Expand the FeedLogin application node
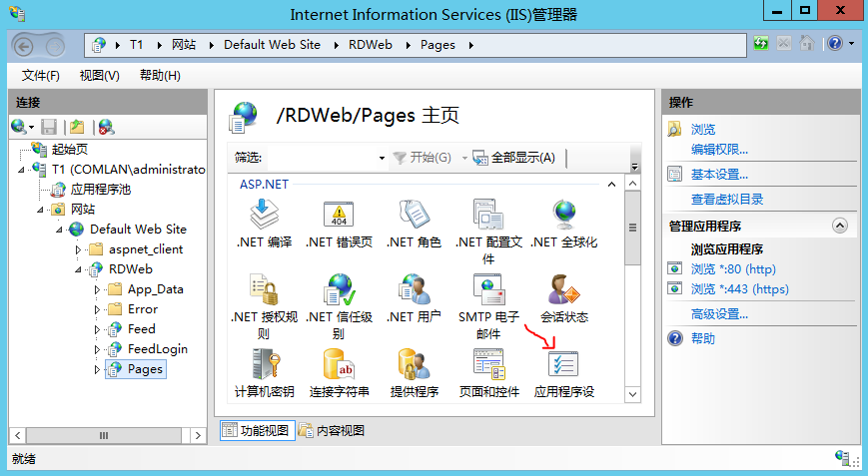Viewport: 868px width, 476px height. pos(97,349)
